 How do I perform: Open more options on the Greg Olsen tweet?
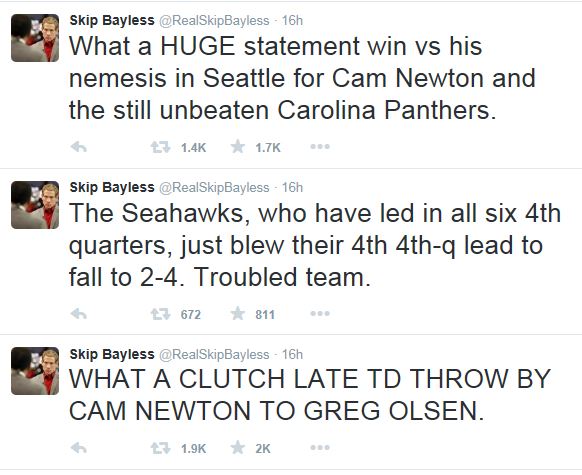pos(320,448)
